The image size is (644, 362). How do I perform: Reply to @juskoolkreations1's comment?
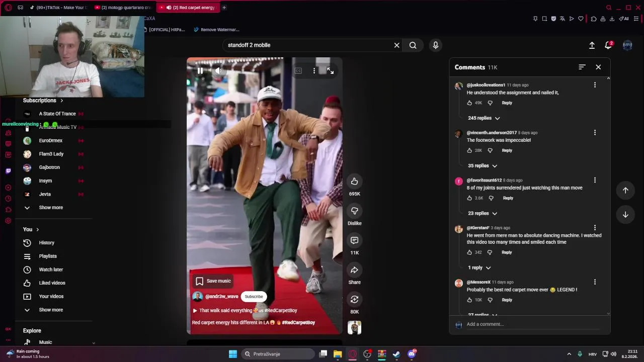tap(507, 103)
